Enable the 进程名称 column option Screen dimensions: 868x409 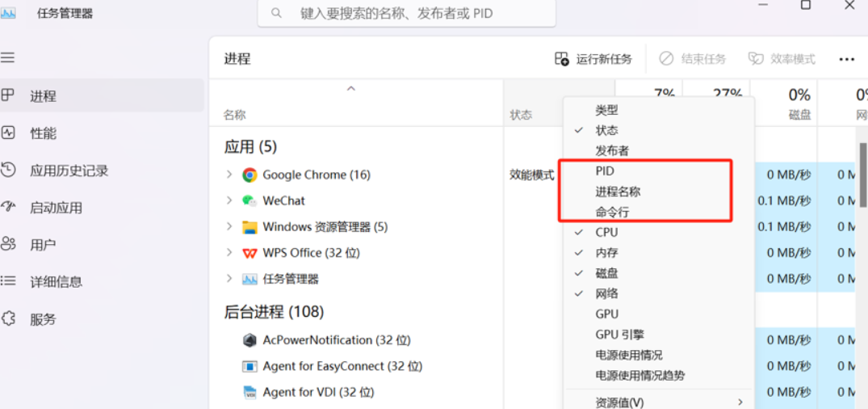[x=659, y=192]
